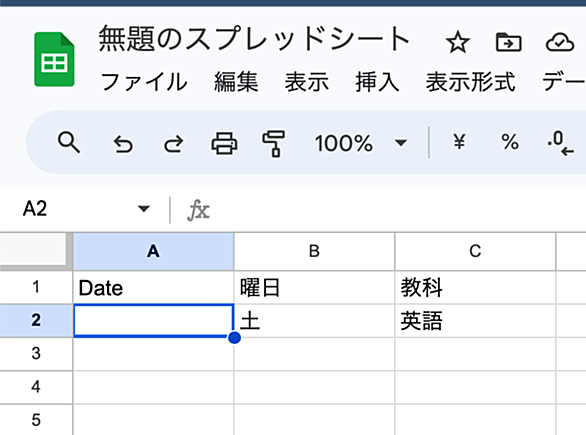
Task: Open the 100% zoom dropdown
Action: coord(360,143)
